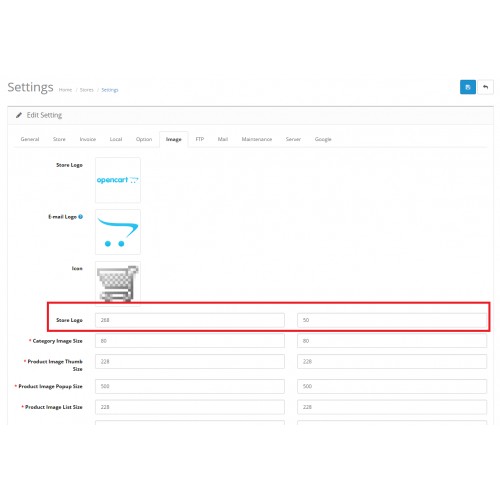
Task: Focus the Store Logo width field
Action: (x=190, y=320)
